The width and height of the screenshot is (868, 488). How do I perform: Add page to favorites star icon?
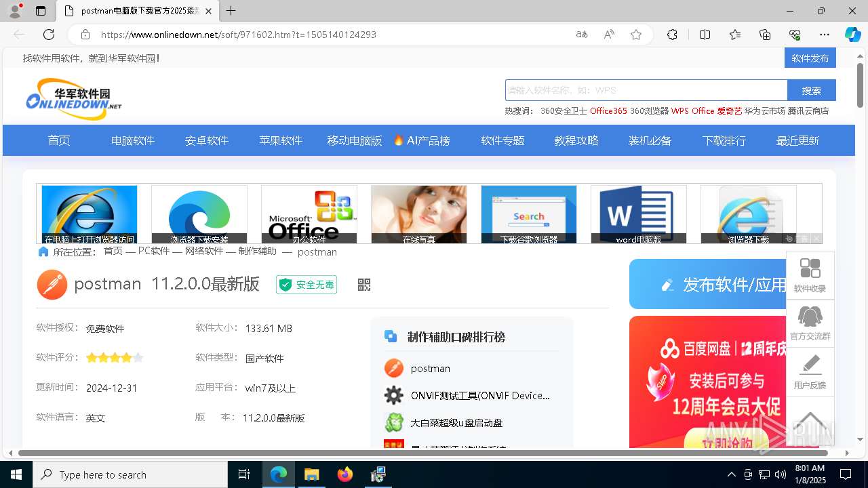(x=636, y=35)
